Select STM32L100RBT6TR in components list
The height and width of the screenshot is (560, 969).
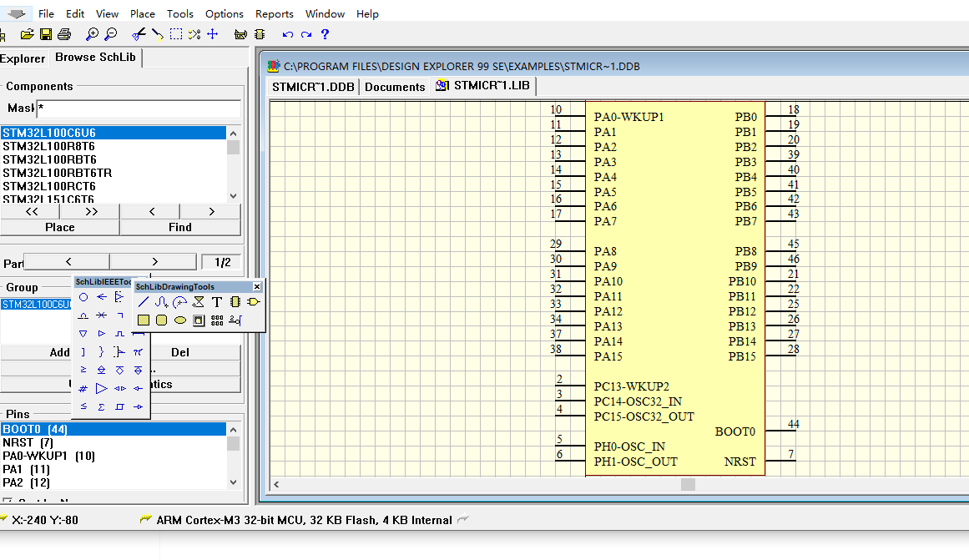(114, 173)
